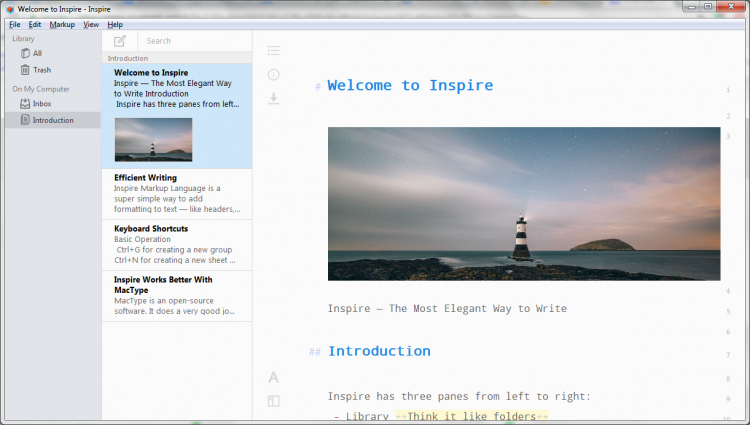
Task: Click the Inbox tray icon
Action: click(25, 103)
